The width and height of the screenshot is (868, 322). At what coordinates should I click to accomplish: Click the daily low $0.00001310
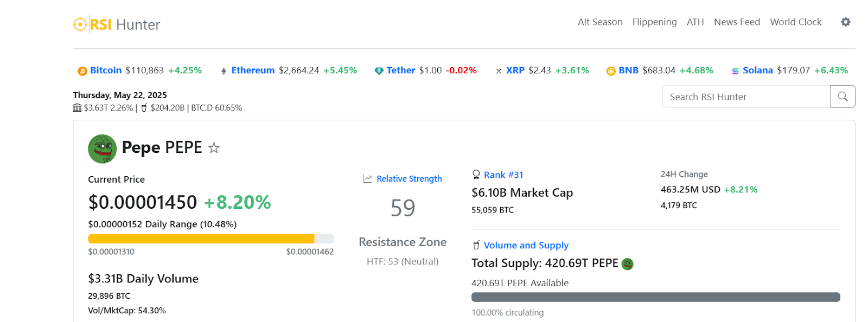coord(111,252)
